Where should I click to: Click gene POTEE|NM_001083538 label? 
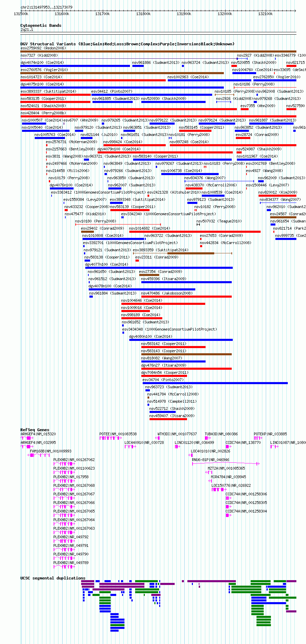pyautogui.click(x=118, y=434)
